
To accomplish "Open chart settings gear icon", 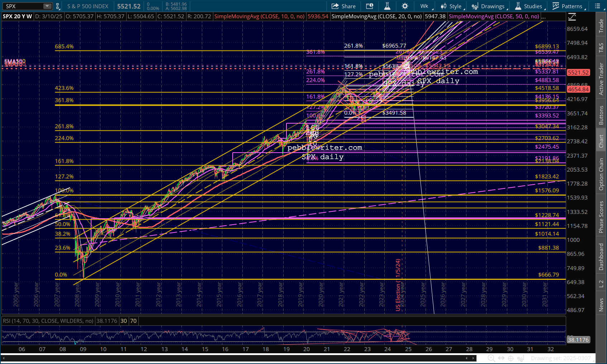I will (405, 6).
